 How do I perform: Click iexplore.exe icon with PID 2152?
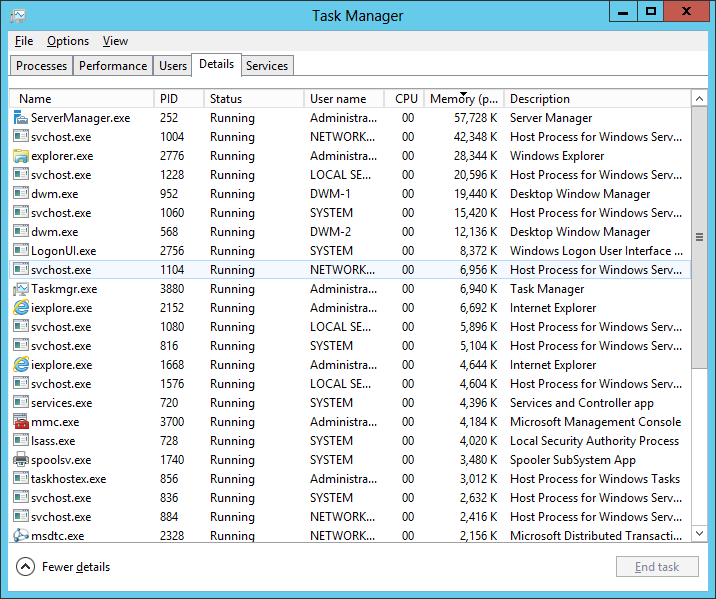pos(21,308)
